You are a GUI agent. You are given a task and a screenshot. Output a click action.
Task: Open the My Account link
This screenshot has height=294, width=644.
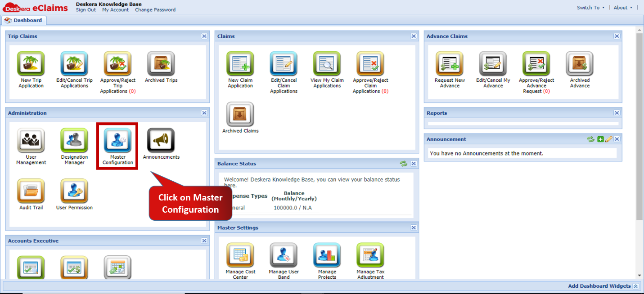tap(115, 10)
